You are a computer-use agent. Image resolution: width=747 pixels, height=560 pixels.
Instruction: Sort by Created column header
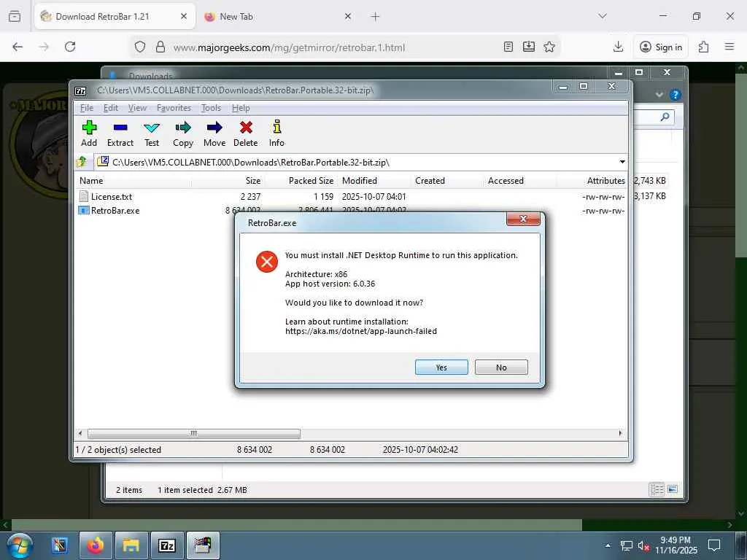point(447,181)
